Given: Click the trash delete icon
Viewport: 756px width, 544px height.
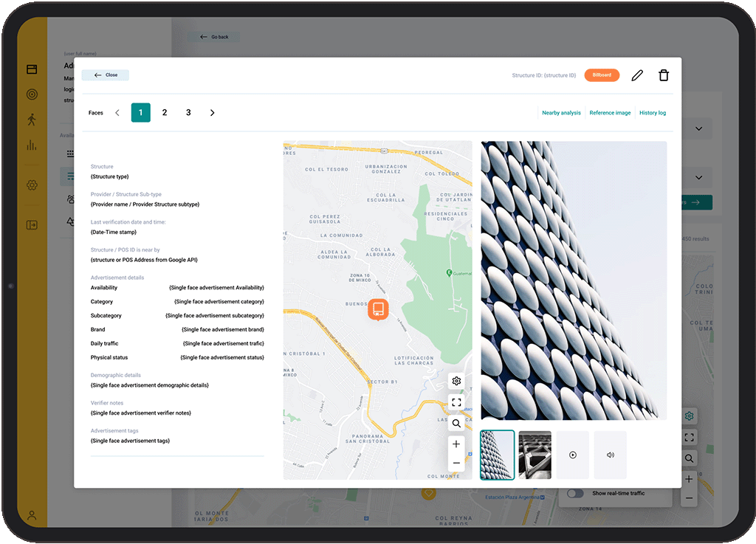Looking at the screenshot, I should [x=664, y=75].
